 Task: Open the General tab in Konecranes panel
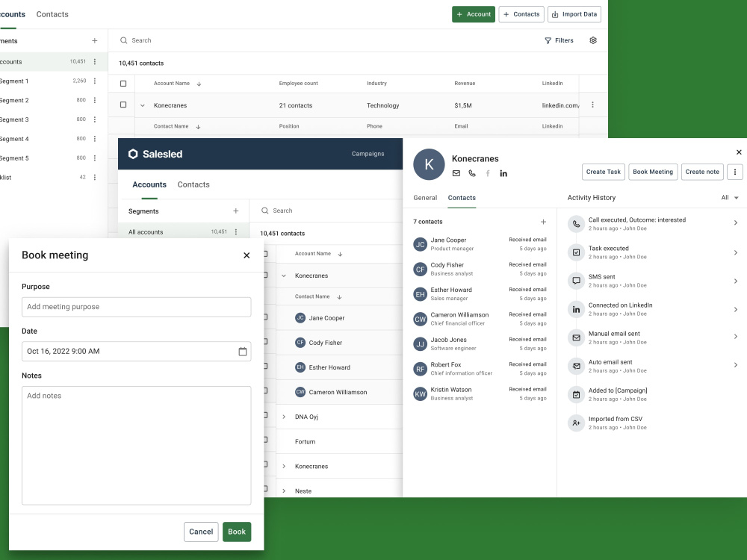(425, 198)
